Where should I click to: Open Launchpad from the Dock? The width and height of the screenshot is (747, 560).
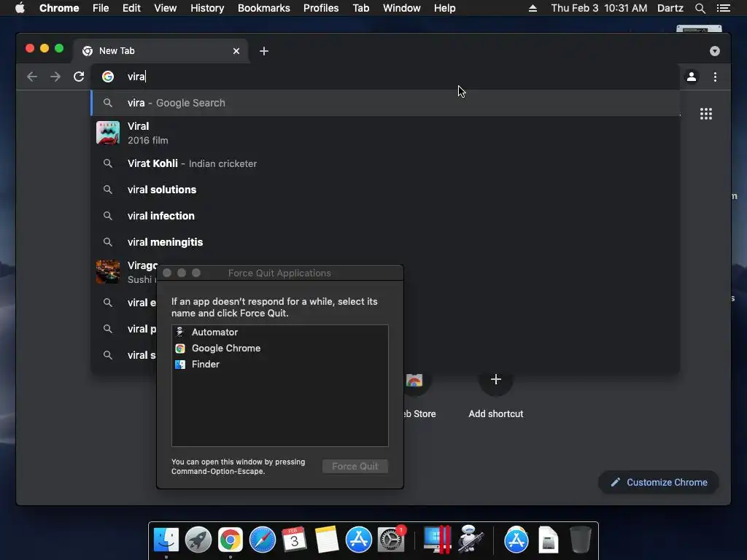198,540
